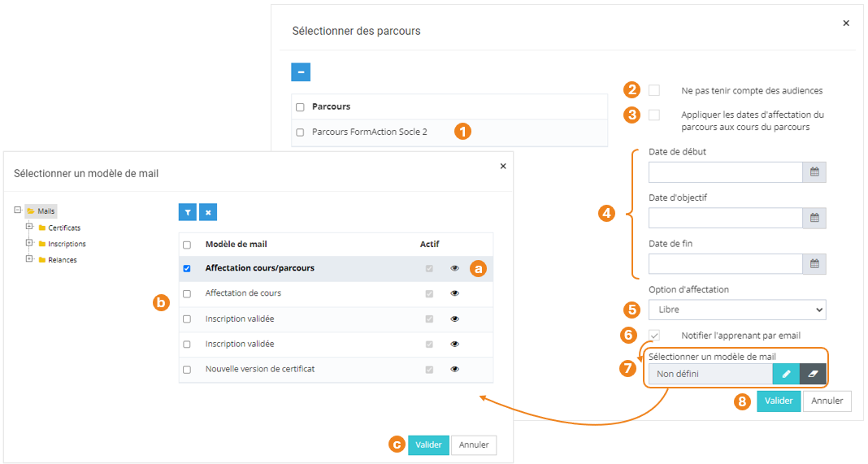Preview the Nouvelle version de certificat template
The image size is (868, 464).
coord(455,369)
